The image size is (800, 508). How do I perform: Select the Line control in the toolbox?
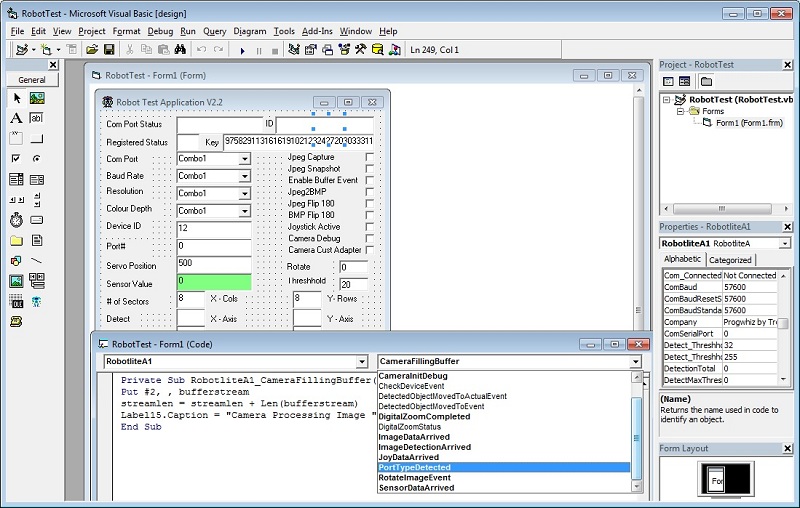(37, 261)
